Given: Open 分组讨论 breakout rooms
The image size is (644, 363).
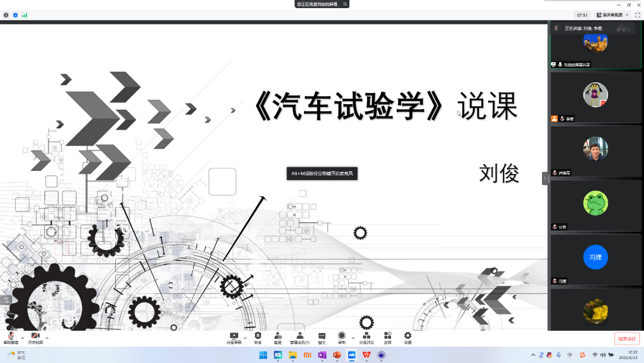Looking at the screenshot, I should click(366, 337).
